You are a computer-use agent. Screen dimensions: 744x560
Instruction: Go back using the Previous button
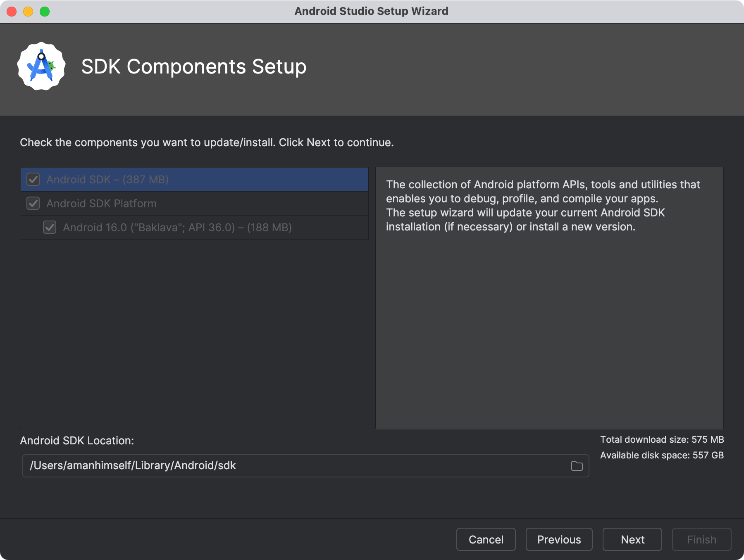(x=559, y=539)
